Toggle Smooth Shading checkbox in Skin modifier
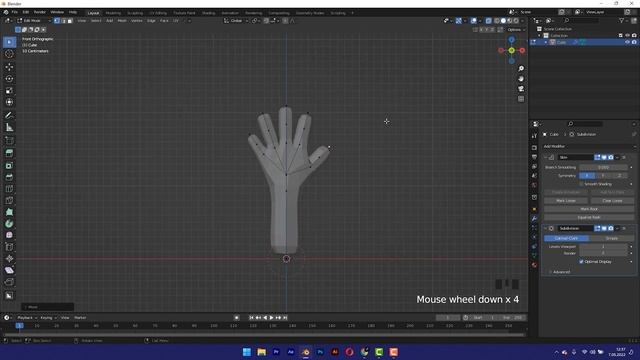This screenshot has width=640, height=360. [x=582, y=184]
